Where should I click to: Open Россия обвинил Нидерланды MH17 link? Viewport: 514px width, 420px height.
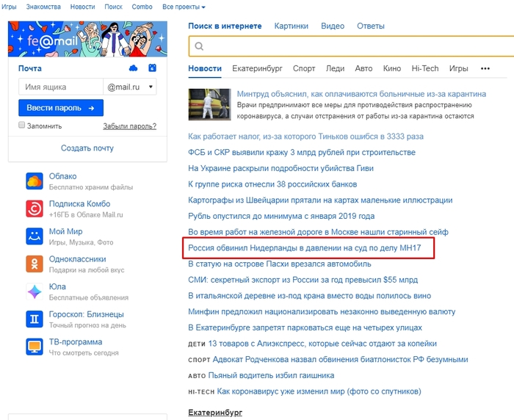pyautogui.click(x=304, y=248)
